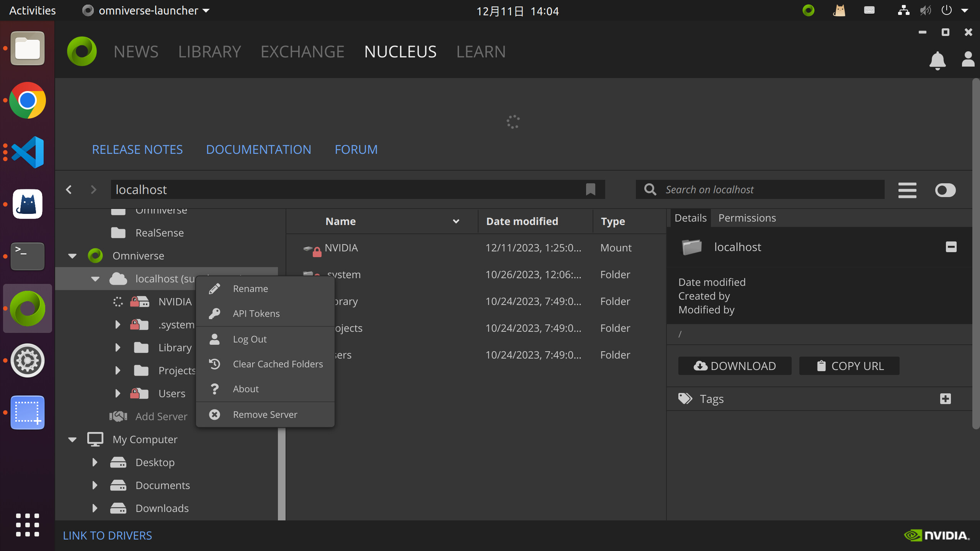Expand the Desktop drive node
This screenshot has height=551, width=980.
coord(95,462)
